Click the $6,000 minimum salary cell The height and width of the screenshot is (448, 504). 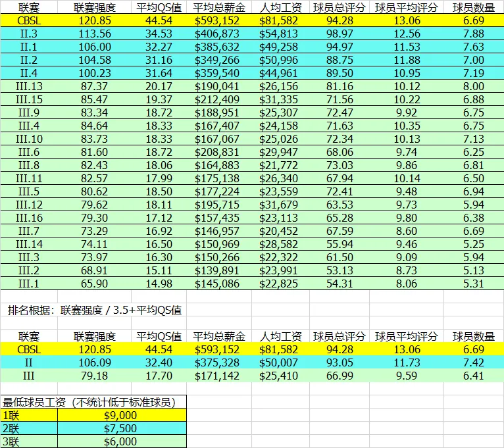point(121,441)
